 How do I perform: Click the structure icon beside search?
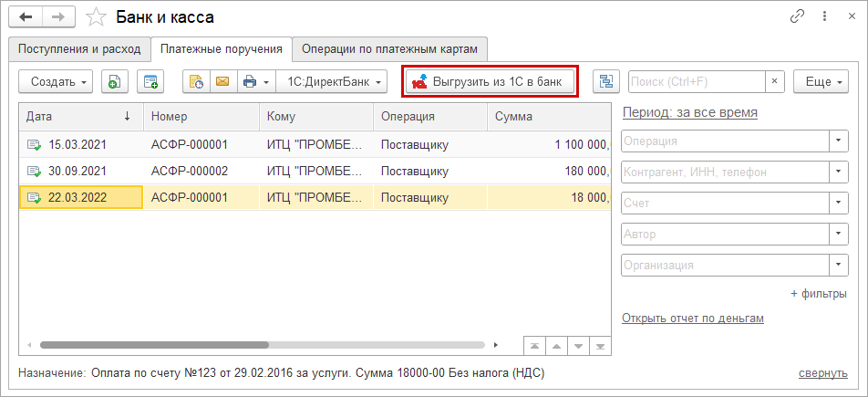pos(605,81)
